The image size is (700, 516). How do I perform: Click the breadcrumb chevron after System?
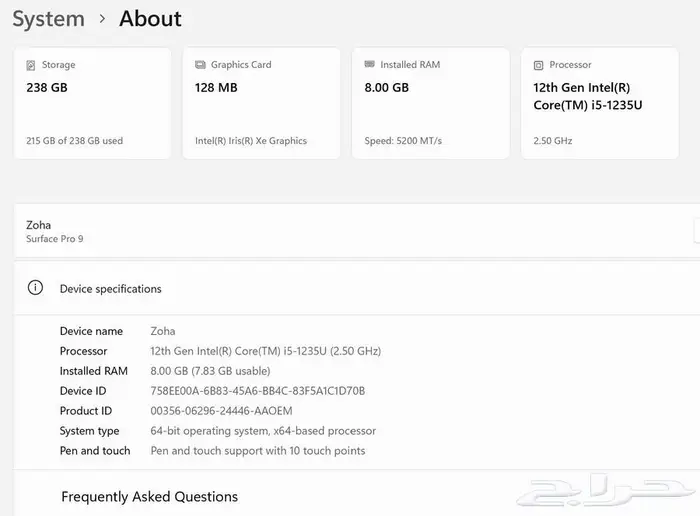click(102, 19)
